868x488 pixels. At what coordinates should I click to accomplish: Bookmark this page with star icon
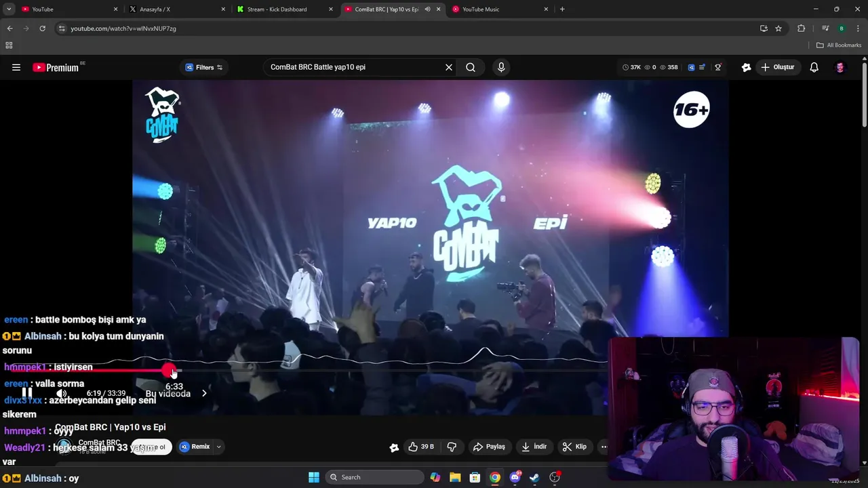click(778, 28)
